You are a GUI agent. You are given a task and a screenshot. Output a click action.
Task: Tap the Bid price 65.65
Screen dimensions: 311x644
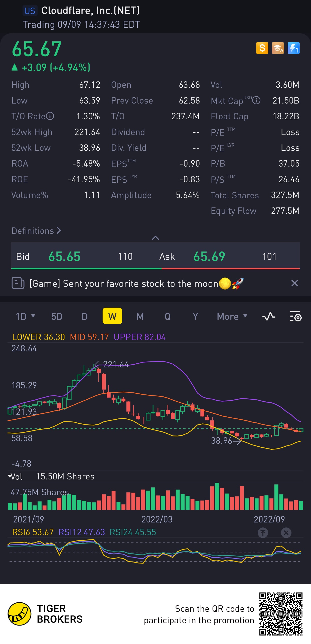[64, 256]
